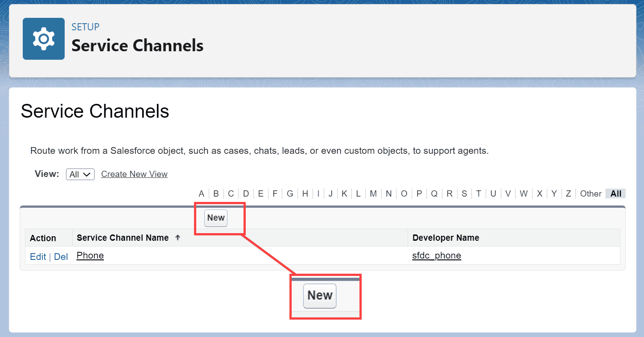Sort by the Developer Name column header
The width and height of the screenshot is (644, 337).
point(446,238)
